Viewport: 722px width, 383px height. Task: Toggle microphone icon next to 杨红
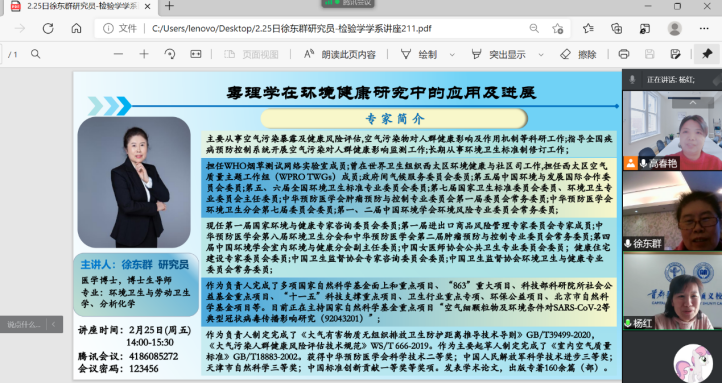628,324
